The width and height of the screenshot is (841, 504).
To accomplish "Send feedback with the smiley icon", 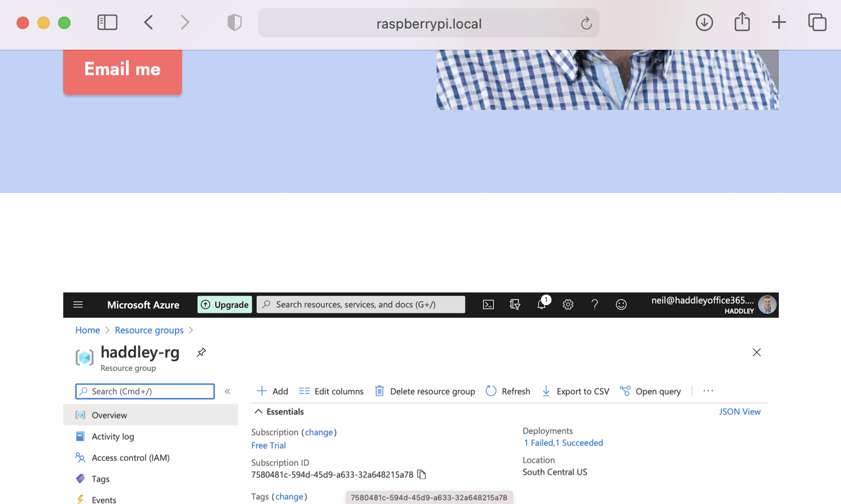I will pyautogui.click(x=621, y=304).
